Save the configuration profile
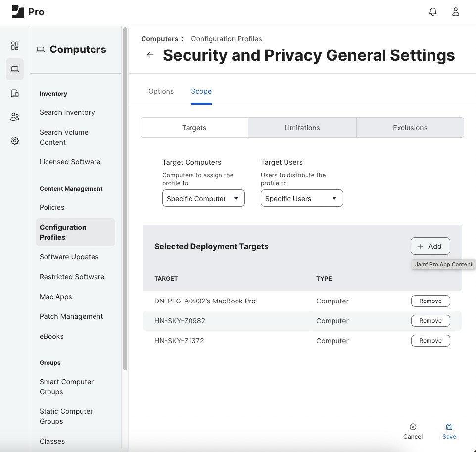The height and width of the screenshot is (452, 476). tap(449, 431)
